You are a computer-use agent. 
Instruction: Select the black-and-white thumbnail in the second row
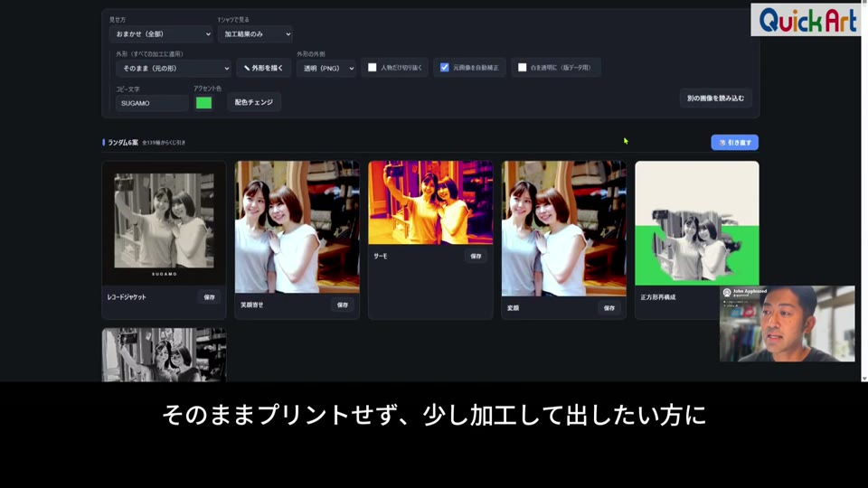(x=164, y=354)
